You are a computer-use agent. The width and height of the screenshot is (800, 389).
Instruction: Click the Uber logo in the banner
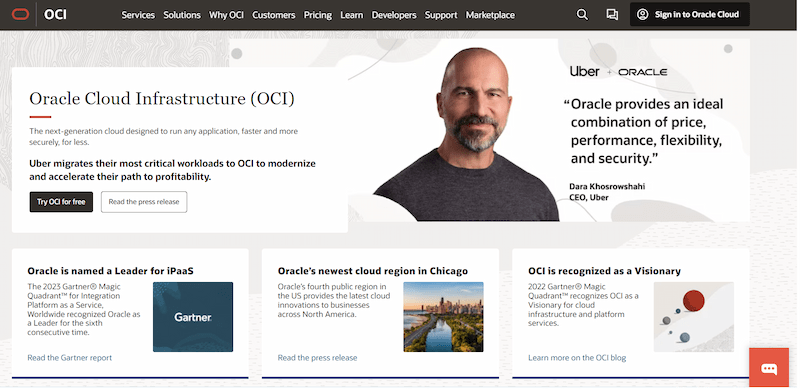click(585, 72)
